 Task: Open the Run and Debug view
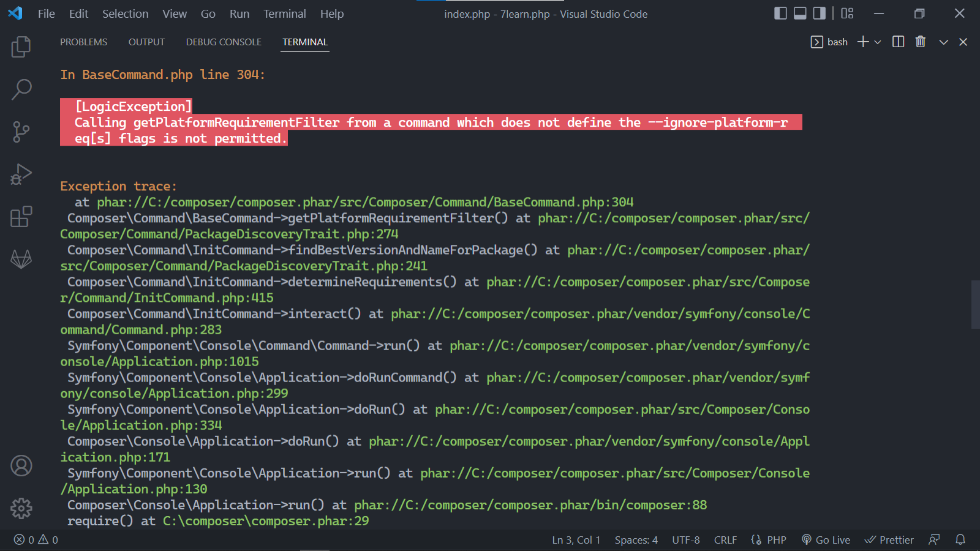[21, 174]
